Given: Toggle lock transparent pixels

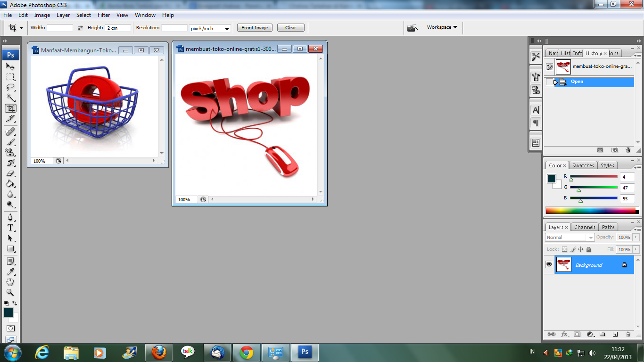Looking at the screenshot, I should pyautogui.click(x=564, y=249).
